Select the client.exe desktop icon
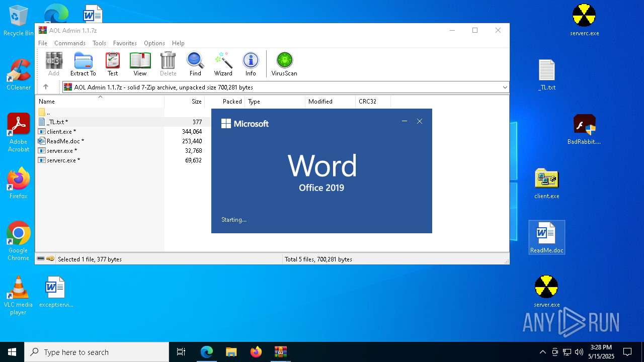This screenshot has height=362, width=644. coord(546,184)
